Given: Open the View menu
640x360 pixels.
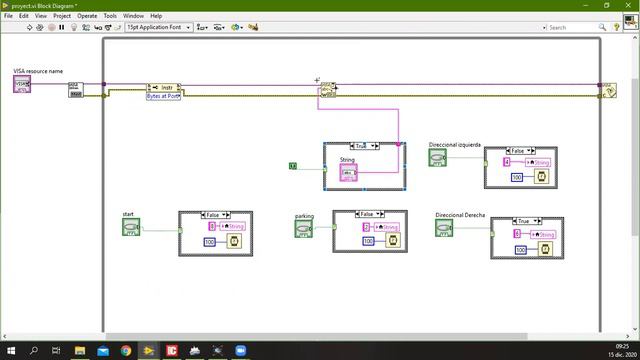Looking at the screenshot, I should click(40, 16).
